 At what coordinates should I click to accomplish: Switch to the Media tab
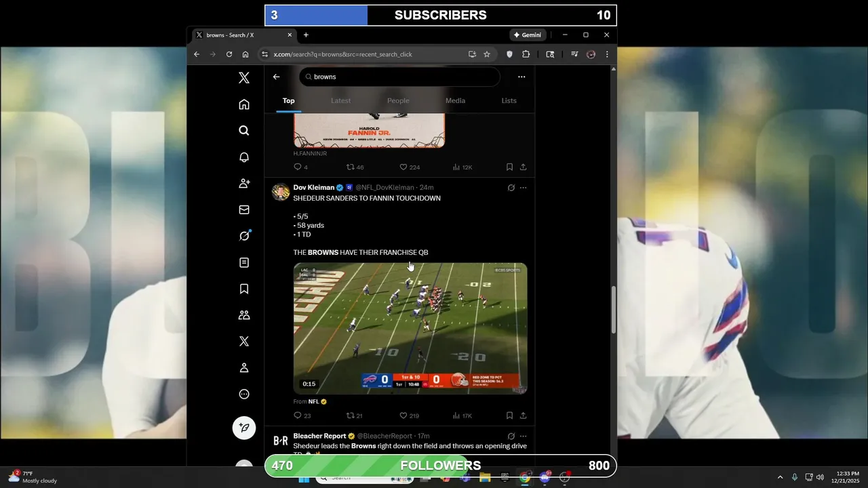455,100
